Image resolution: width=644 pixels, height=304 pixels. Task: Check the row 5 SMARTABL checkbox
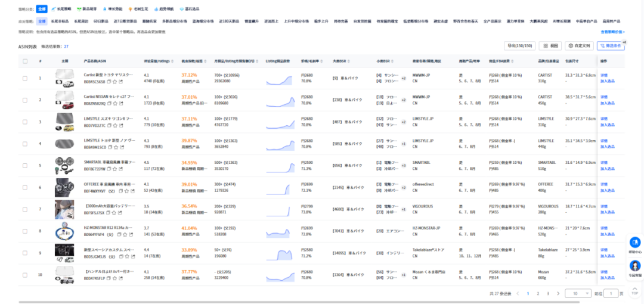tap(25, 166)
